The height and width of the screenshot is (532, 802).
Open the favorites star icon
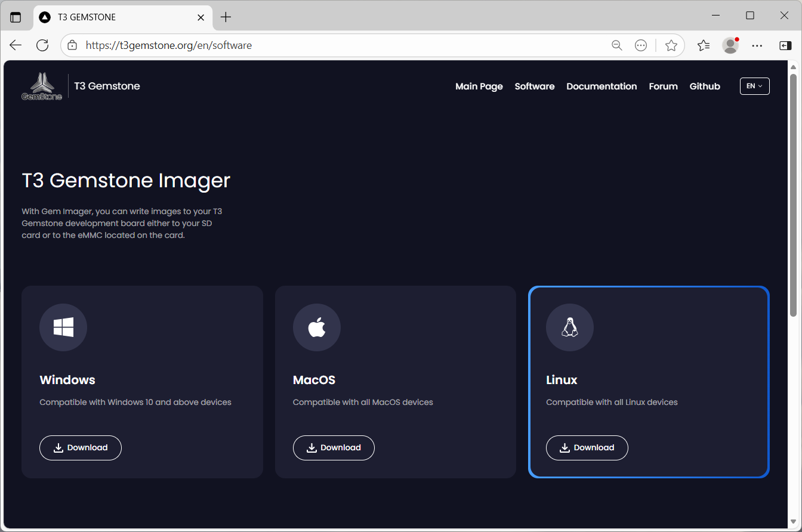click(671, 45)
